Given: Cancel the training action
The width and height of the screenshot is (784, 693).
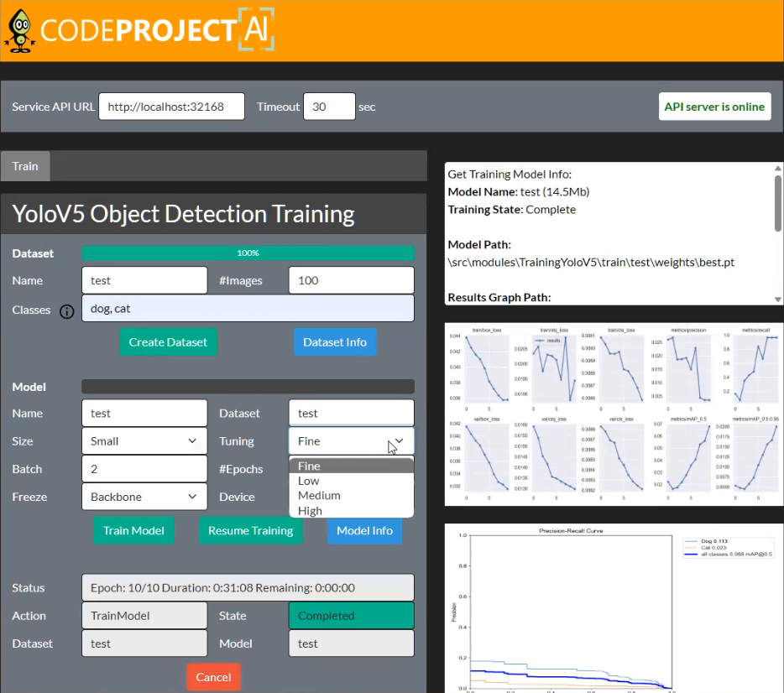Looking at the screenshot, I should 213,677.
